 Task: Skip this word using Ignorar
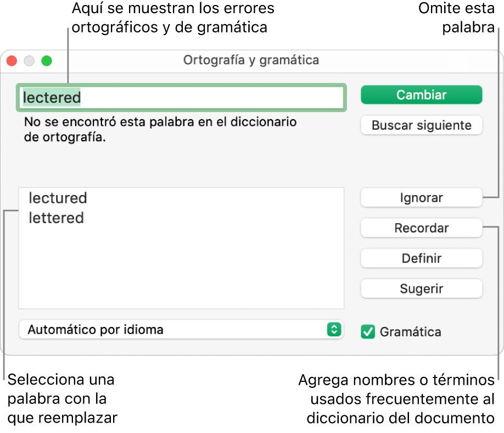pos(421,198)
